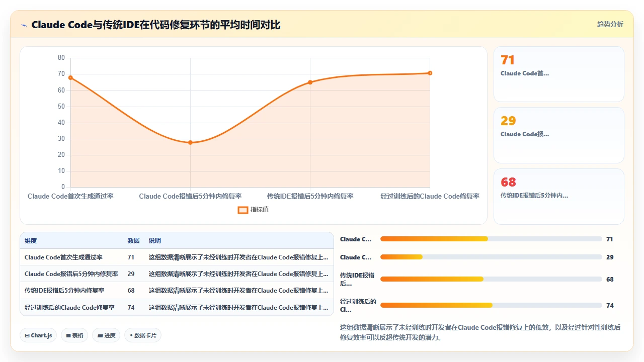Open the 趋势分析 tag in the header
This screenshot has width=644, height=362.
click(x=610, y=24)
